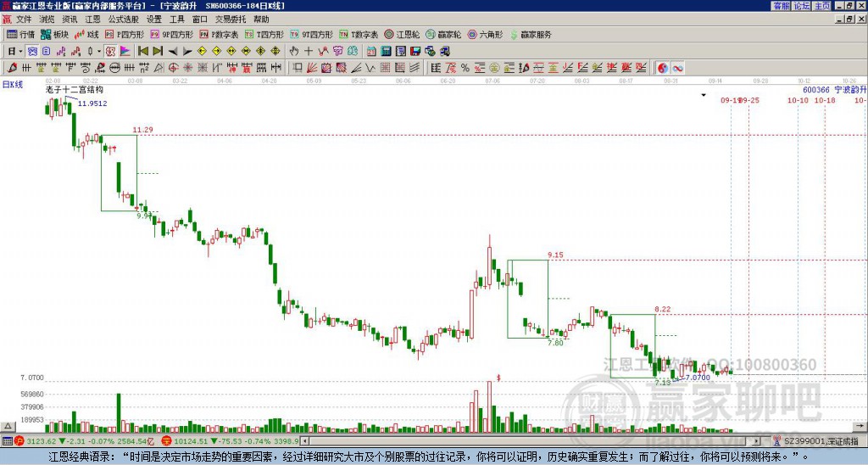Click the 日K线 chart label

pyautogui.click(x=13, y=85)
